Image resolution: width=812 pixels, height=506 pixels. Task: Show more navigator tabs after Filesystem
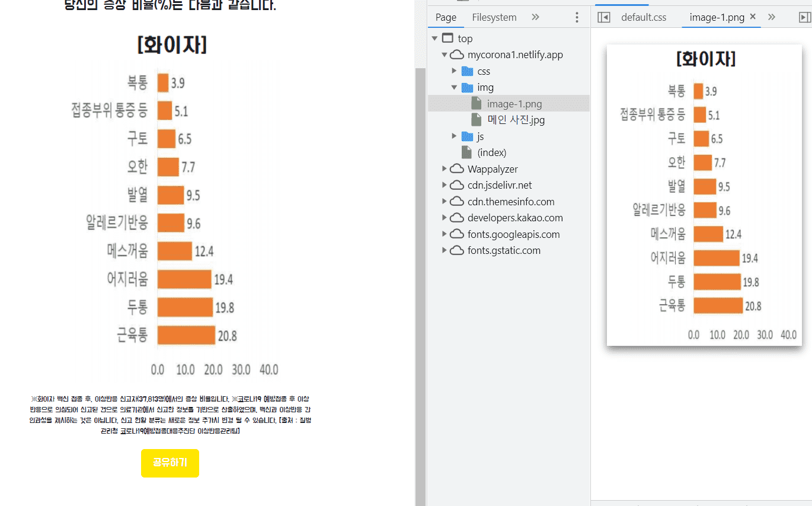(x=535, y=17)
